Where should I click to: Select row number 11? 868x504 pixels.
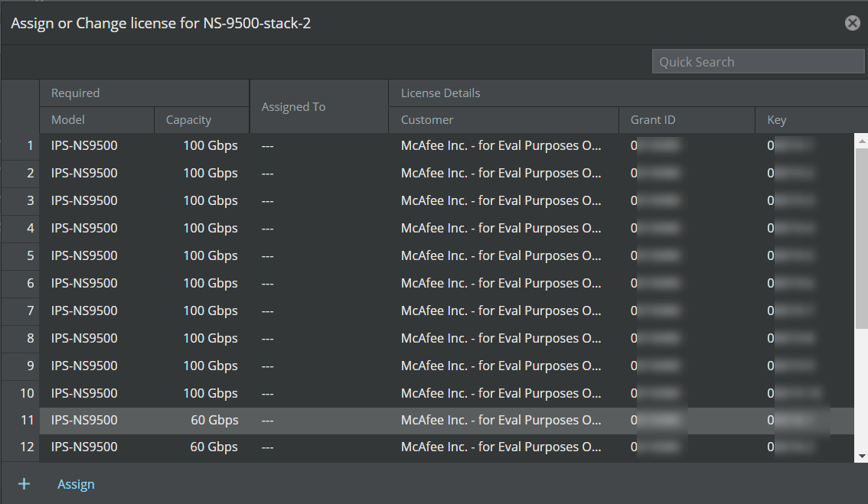coord(21,421)
